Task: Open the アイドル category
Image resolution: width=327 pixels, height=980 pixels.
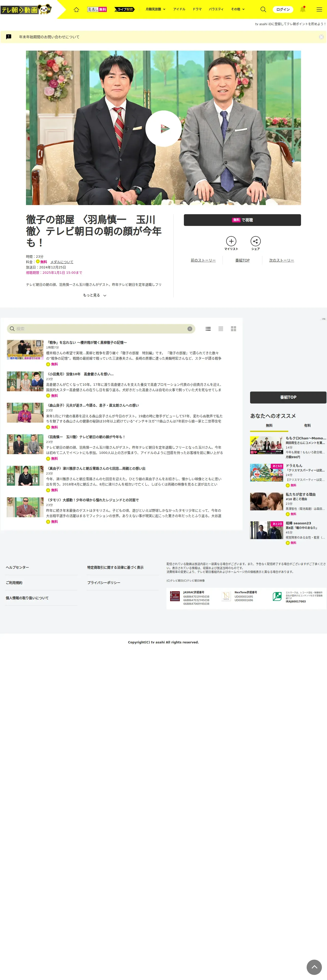Action: coord(179,9)
